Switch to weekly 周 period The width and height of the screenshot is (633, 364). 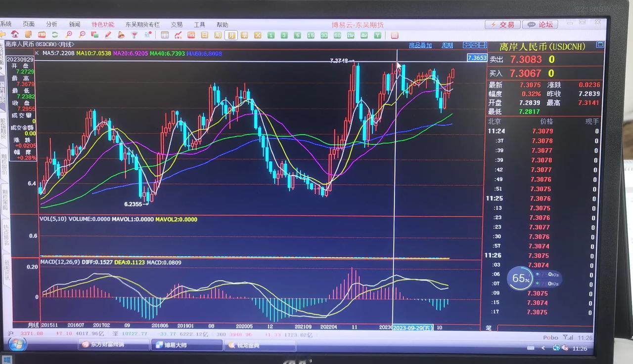(x=218, y=35)
